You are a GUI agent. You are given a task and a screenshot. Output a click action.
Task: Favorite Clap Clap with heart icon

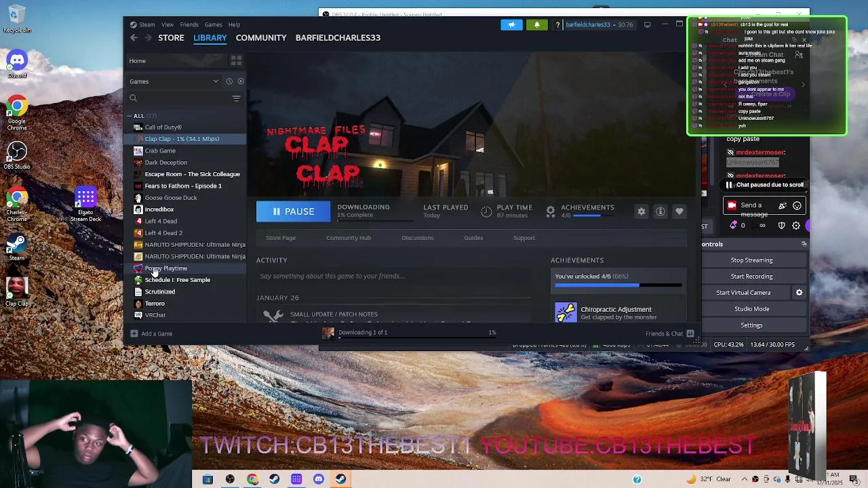(x=679, y=211)
